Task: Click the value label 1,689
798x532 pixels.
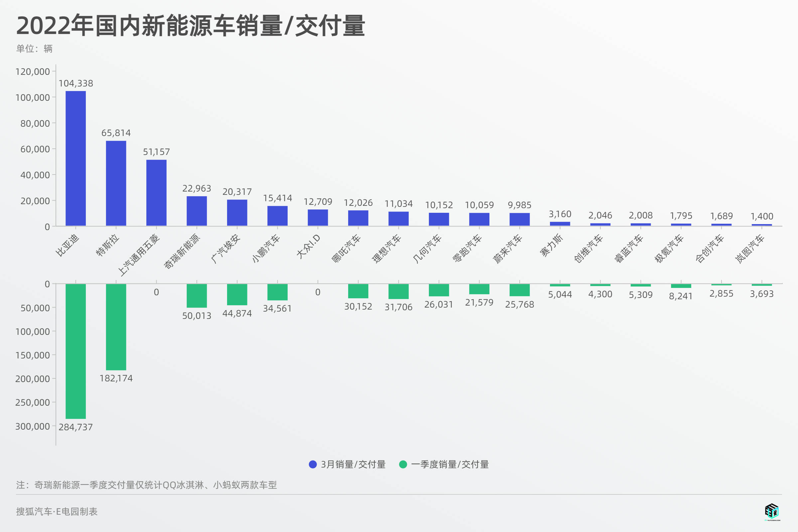Action: pos(722,216)
